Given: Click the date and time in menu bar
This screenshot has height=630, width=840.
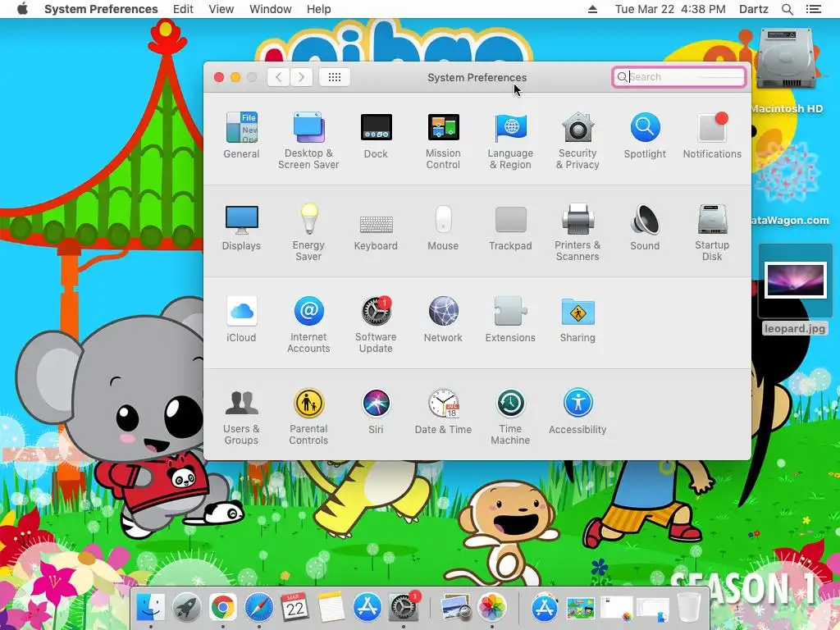Looking at the screenshot, I should (670, 9).
